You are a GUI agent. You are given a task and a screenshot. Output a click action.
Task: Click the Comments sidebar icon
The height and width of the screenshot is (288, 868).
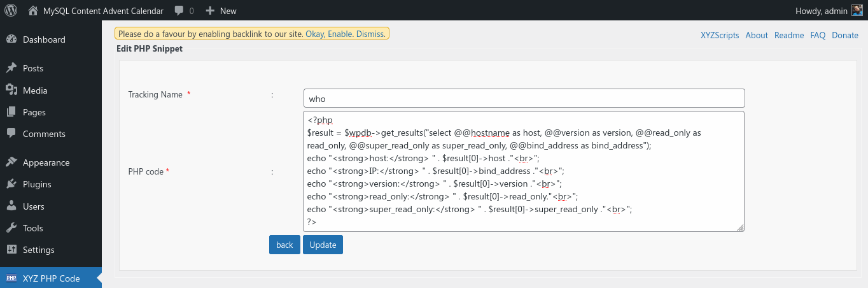tap(11, 134)
